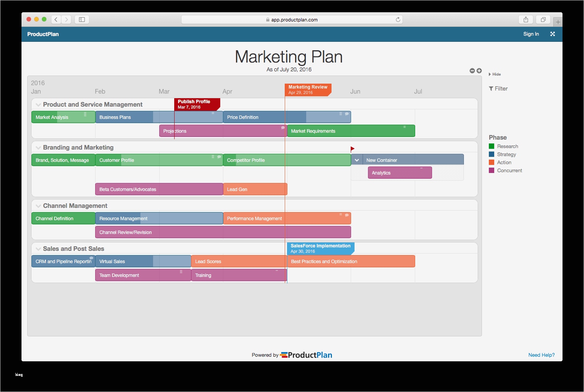This screenshot has width=584, height=392.
Task: Click the Sign In link
Action: coord(531,34)
